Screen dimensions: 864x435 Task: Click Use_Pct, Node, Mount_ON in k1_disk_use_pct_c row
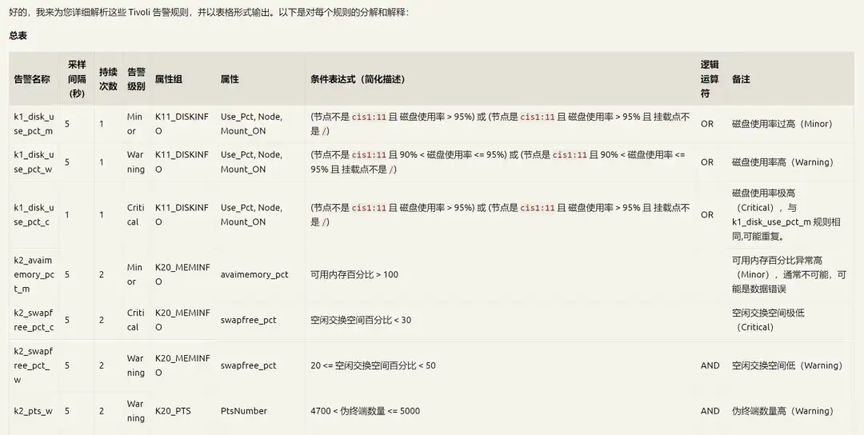pos(252,215)
